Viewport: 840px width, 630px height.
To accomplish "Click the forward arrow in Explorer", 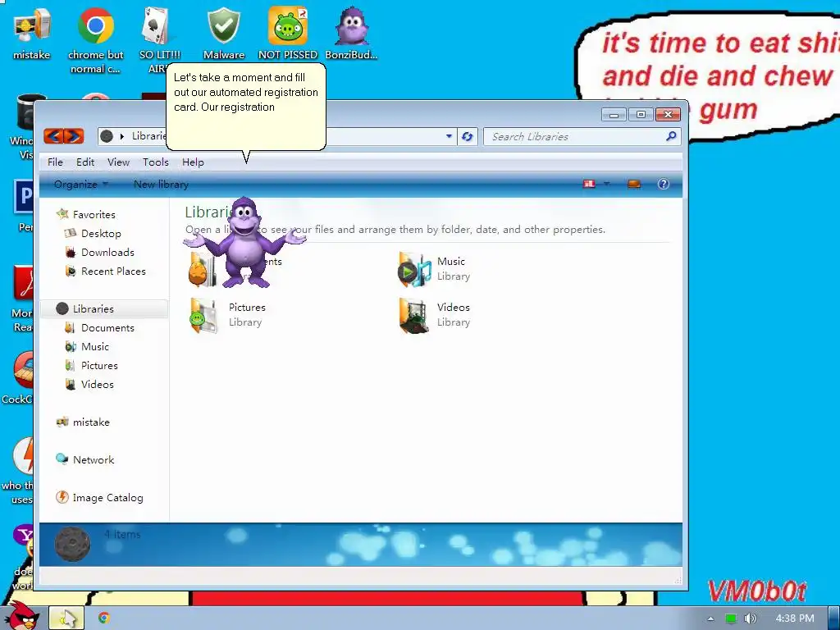I will [74, 136].
